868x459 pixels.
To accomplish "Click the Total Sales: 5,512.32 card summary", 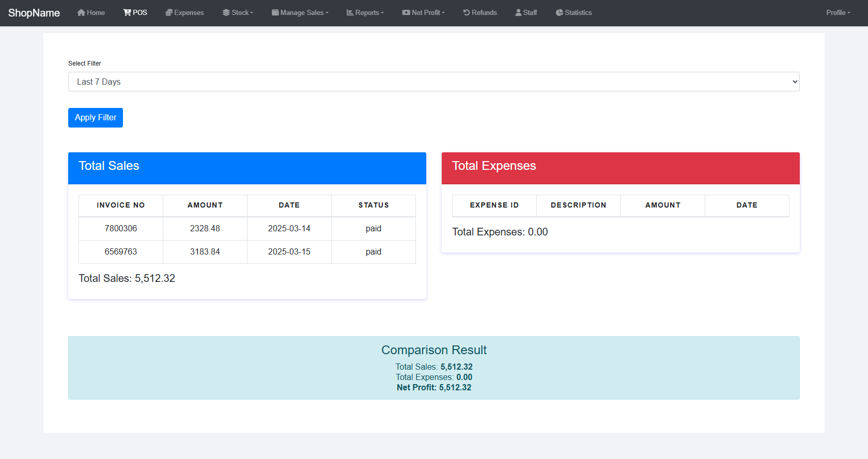I will coord(127,278).
